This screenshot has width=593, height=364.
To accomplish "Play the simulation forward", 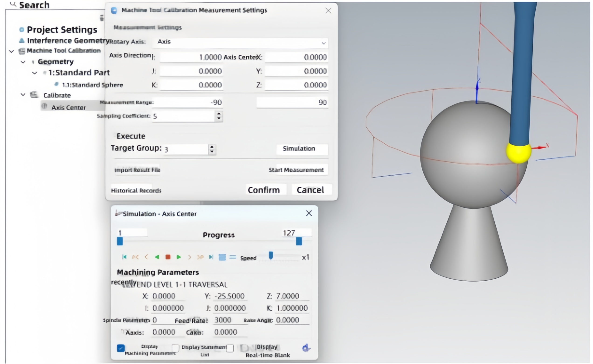I will tap(179, 257).
